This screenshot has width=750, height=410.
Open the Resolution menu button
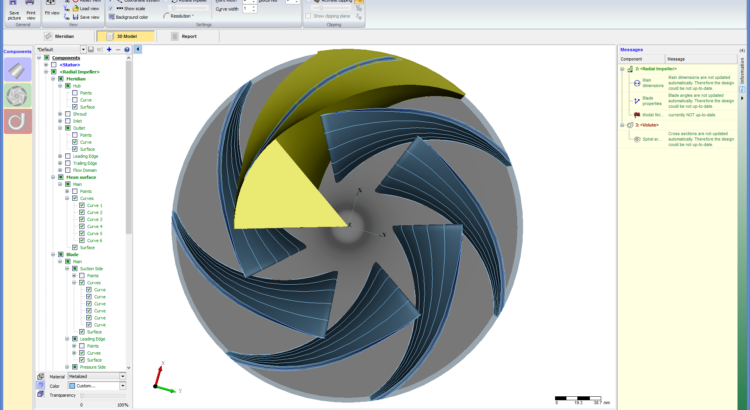click(x=178, y=16)
